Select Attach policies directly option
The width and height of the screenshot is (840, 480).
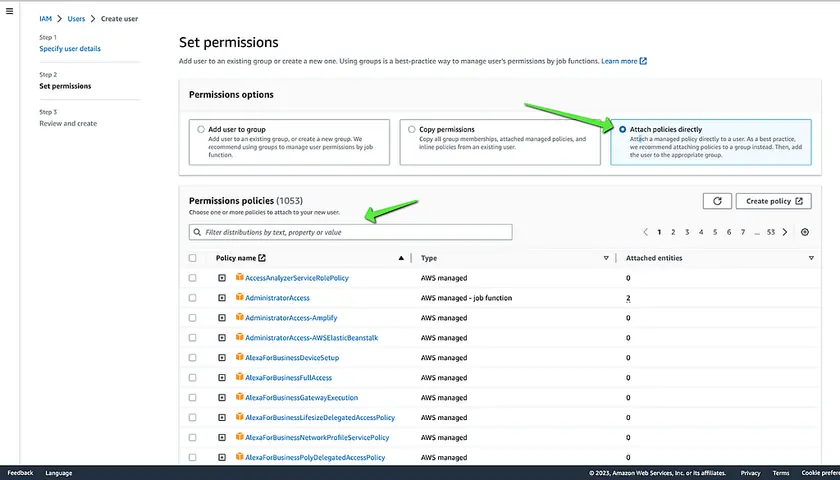tap(622, 129)
